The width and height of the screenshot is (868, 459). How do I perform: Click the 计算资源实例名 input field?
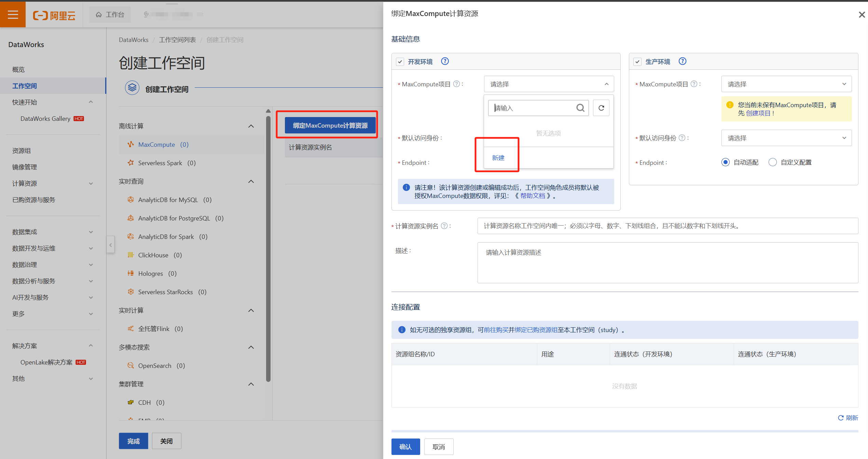click(667, 226)
